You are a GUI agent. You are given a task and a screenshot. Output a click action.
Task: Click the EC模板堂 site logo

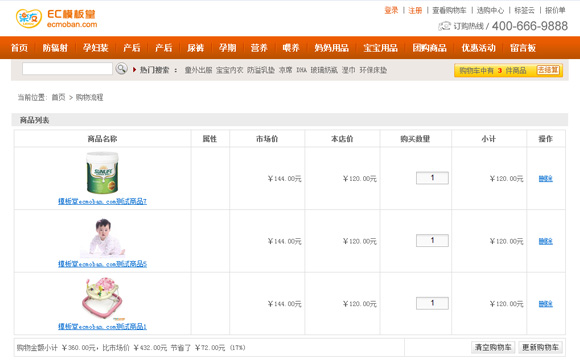click(x=56, y=18)
